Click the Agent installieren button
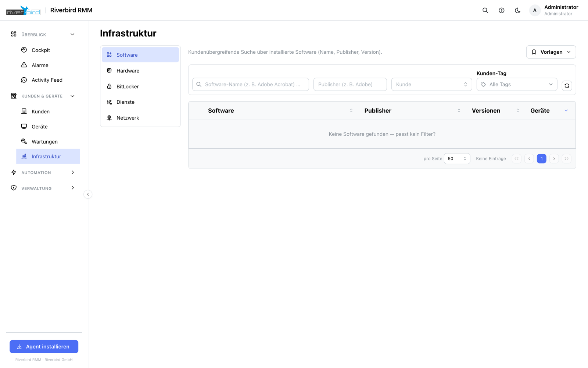Screen dimensions: 588x368 [44, 347]
